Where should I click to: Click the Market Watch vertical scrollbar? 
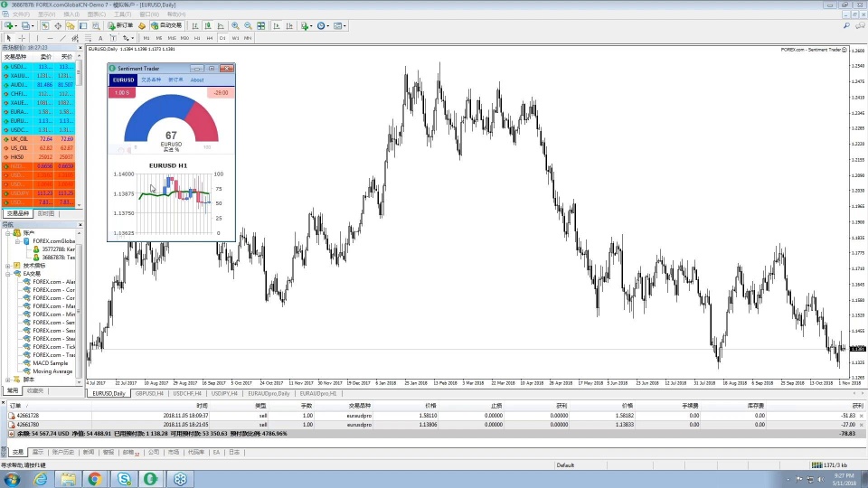80,136
